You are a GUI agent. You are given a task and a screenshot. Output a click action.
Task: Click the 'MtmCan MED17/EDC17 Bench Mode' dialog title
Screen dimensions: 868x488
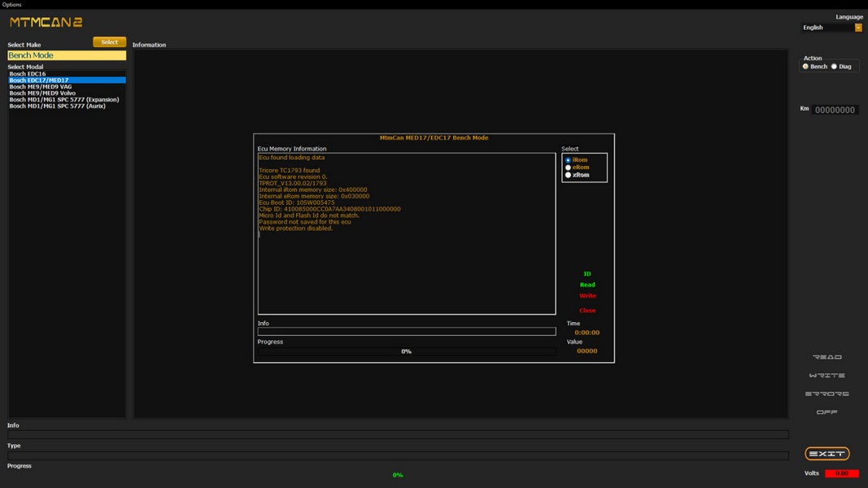(x=434, y=137)
